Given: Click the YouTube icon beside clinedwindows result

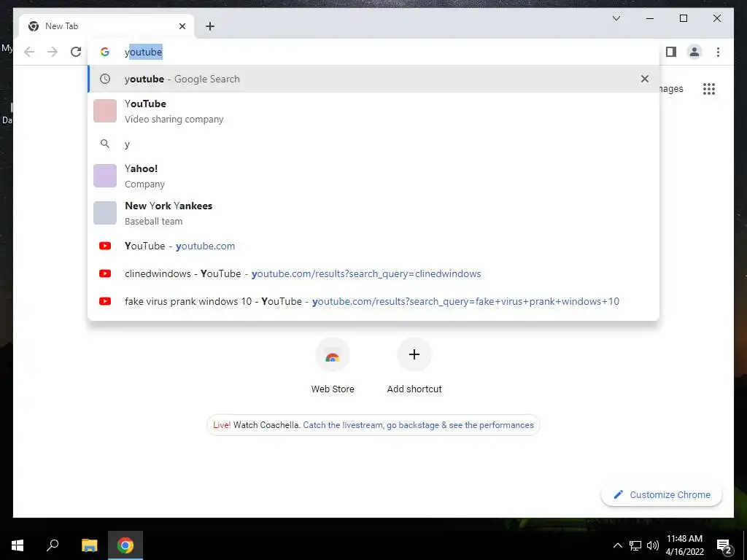Looking at the screenshot, I should [105, 274].
